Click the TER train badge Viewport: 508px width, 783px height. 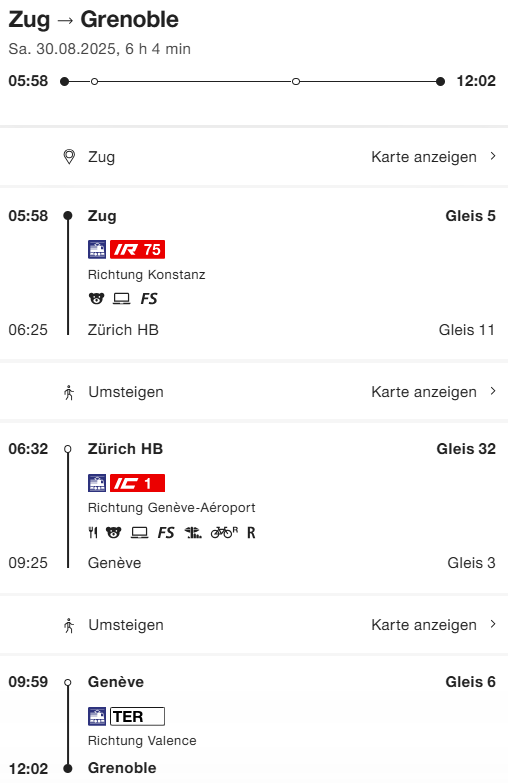137,716
